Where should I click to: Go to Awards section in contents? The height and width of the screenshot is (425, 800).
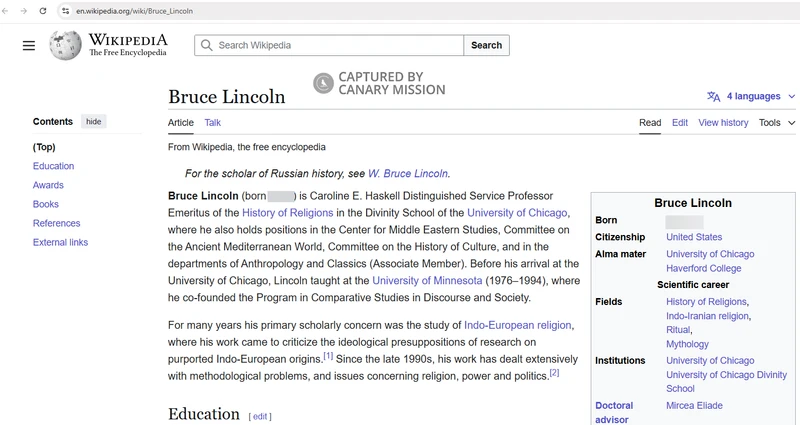tap(48, 185)
